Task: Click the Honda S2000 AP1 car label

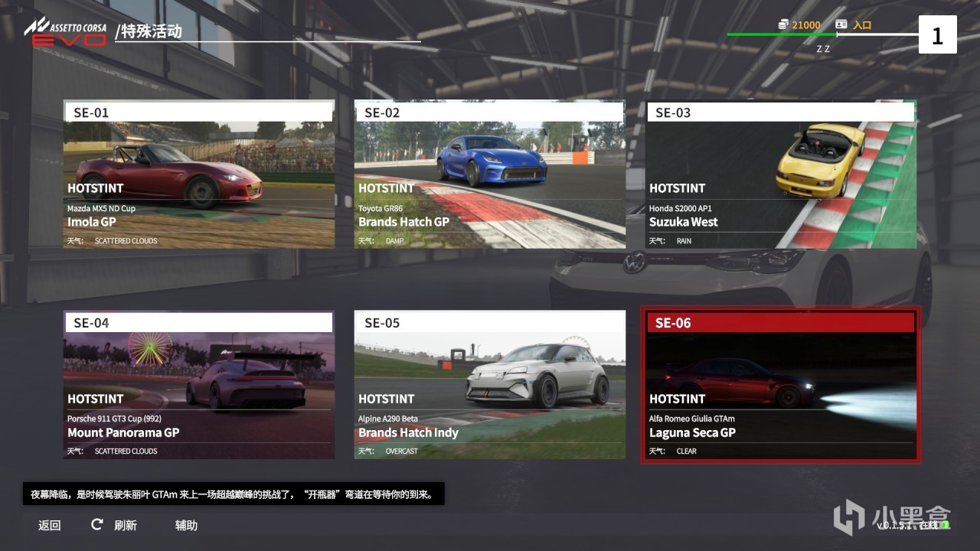Action: (681, 208)
